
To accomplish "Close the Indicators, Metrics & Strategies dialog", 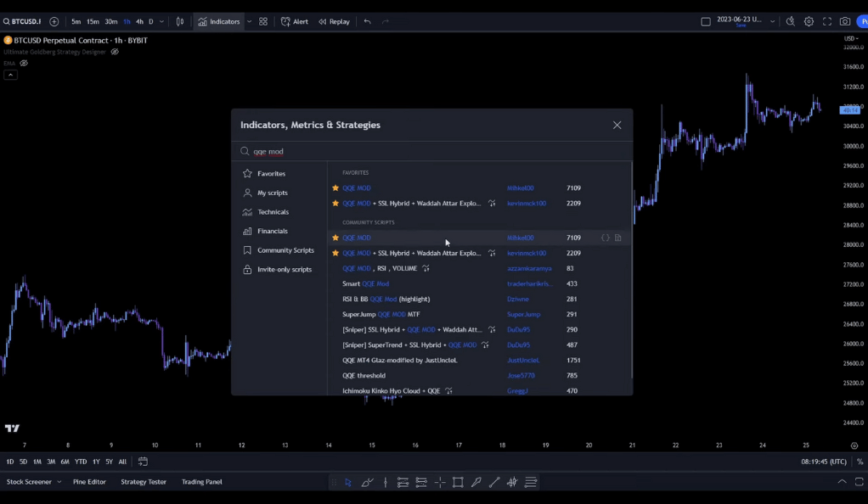I will point(617,125).
